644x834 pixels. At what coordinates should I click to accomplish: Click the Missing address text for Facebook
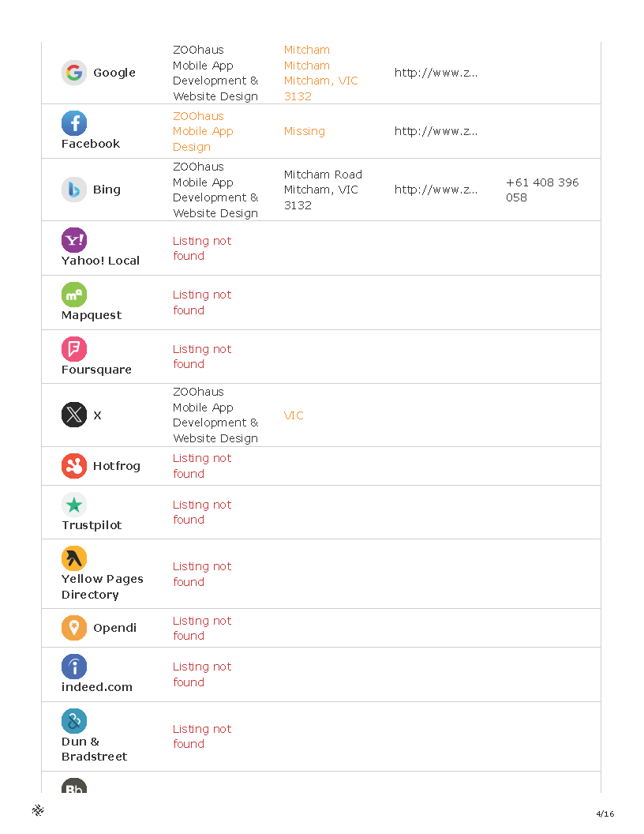(305, 131)
